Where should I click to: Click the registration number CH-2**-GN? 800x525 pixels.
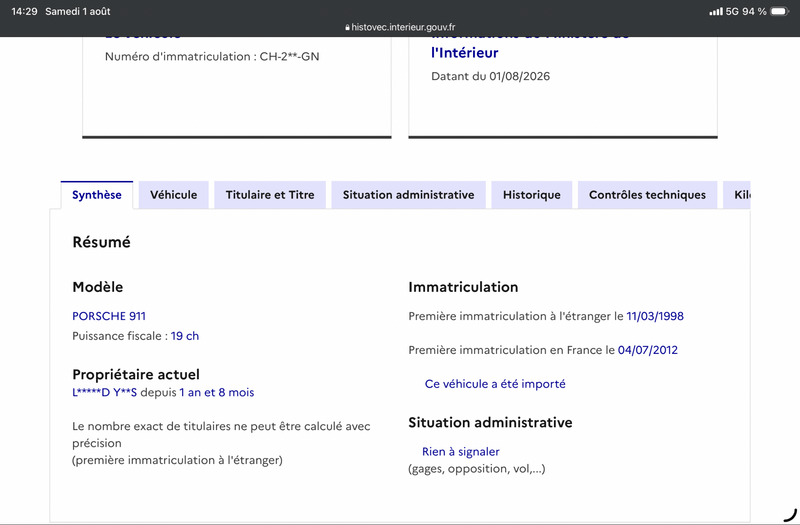pos(289,56)
